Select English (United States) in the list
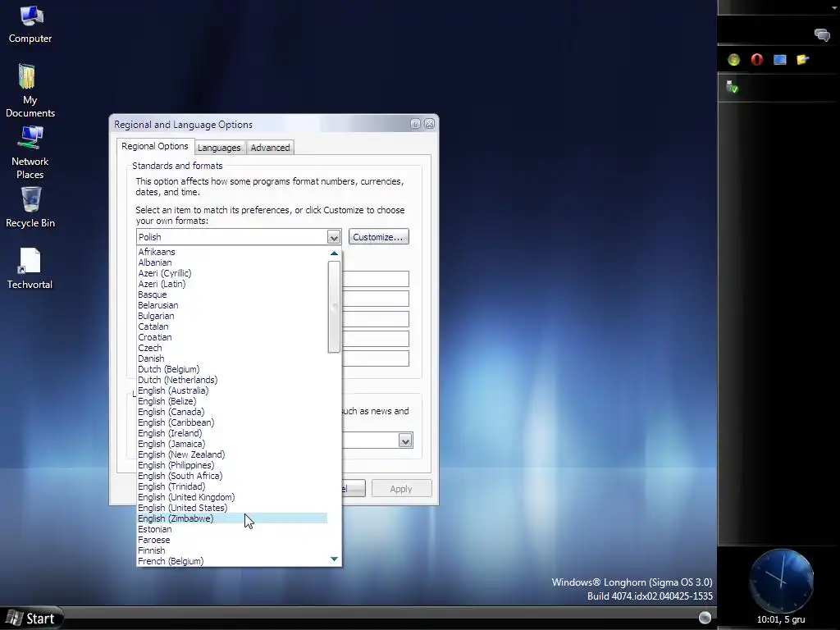 [x=232, y=508]
